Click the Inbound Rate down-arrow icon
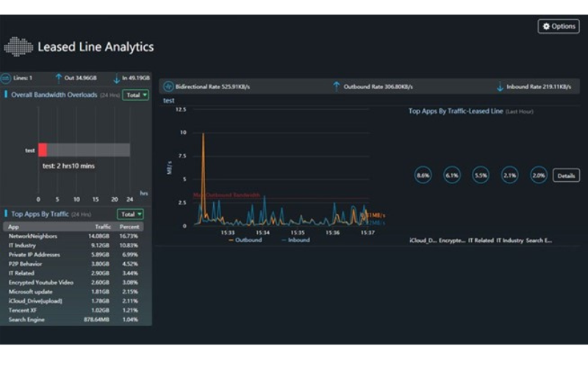 coord(500,87)
